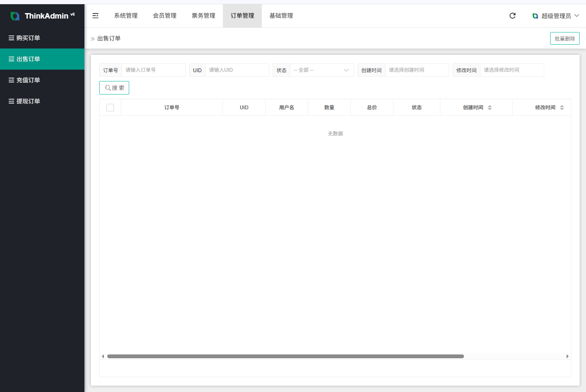Click the 总价 column header
This screenshot has width=586, height=392.
[x=372, y=108]
